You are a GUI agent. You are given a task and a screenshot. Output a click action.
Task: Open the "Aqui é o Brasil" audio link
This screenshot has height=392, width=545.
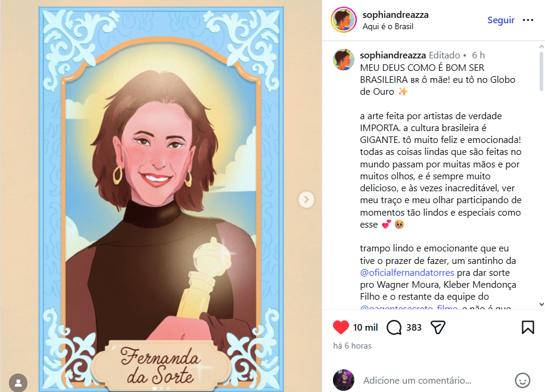tap(388, 26)
